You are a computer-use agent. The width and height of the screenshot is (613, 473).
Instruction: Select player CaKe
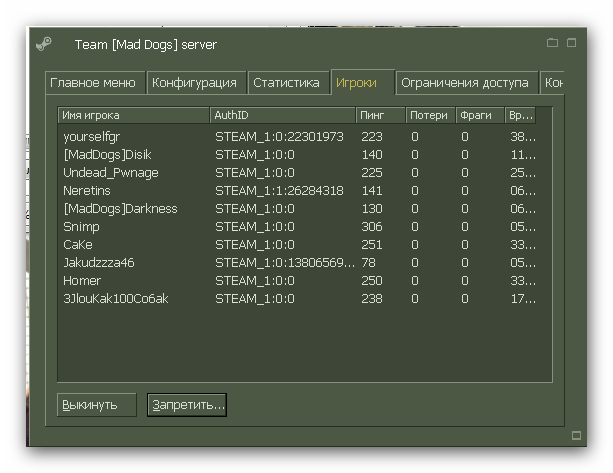click(78, 244)
